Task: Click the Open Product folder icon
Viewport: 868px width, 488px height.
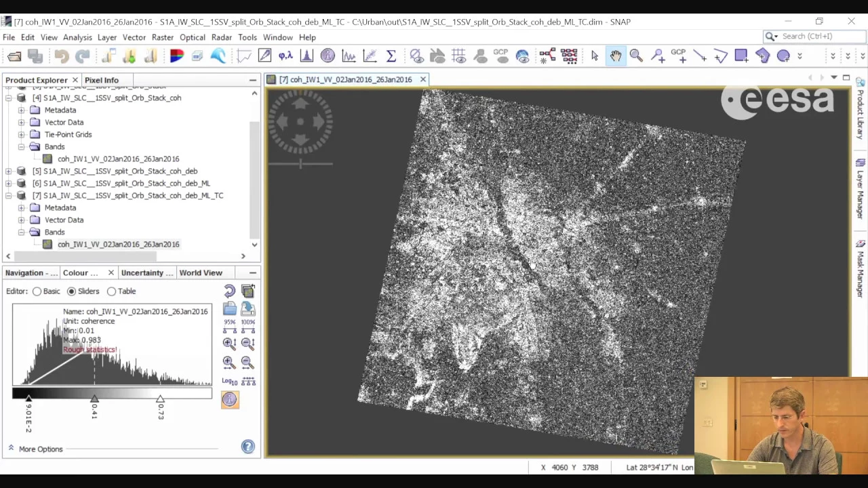Action: 14,56
